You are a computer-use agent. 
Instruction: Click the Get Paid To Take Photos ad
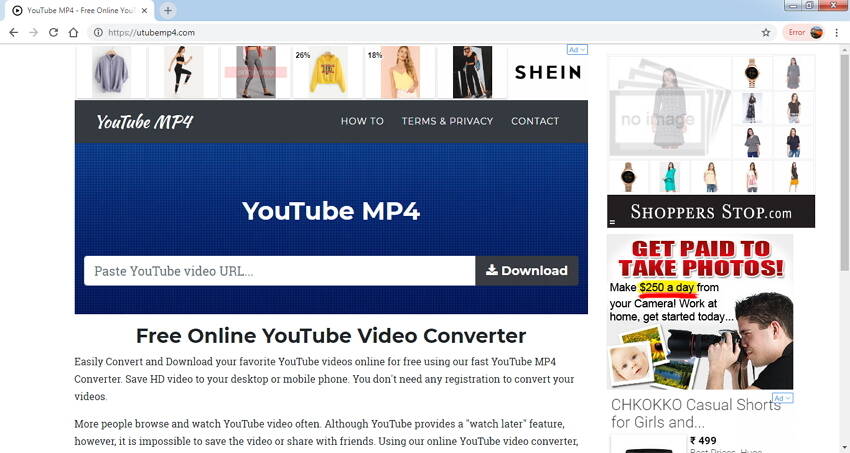pos(700,312)
